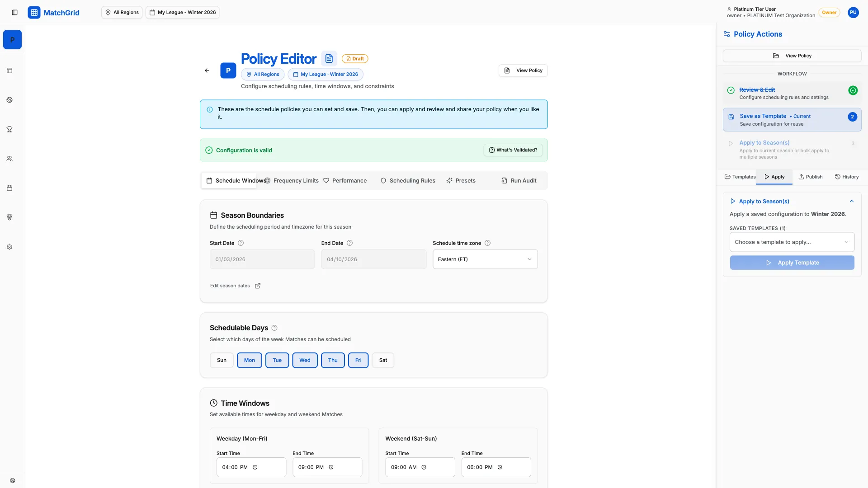The image size is (868, 488).
Task: Open the saved template chooser dropdown
Action: click(x=792, y=242)
